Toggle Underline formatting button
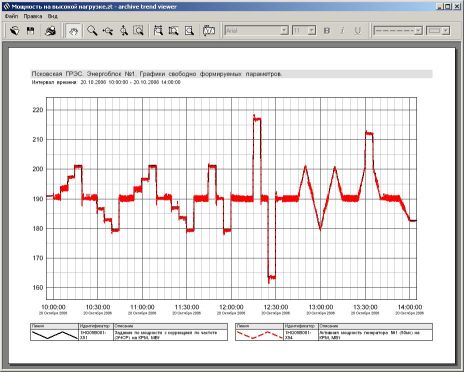Viewport: 464px width, 372px height. (x=357, y=31)
